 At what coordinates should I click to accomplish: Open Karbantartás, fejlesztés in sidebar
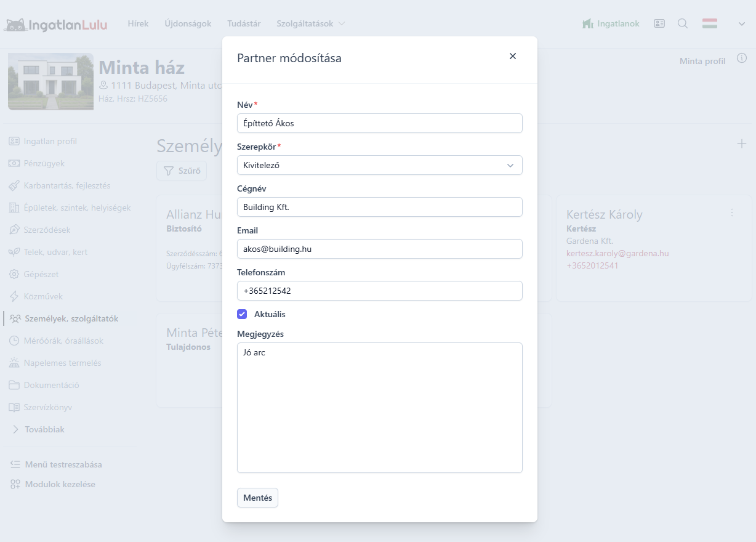tap(60, 185)
